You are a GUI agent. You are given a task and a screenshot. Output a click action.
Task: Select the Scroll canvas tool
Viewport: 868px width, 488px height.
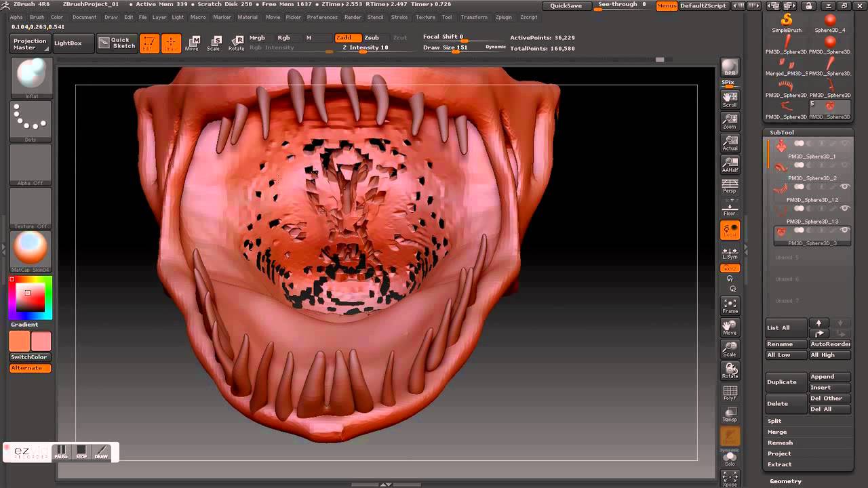point(730,100)
